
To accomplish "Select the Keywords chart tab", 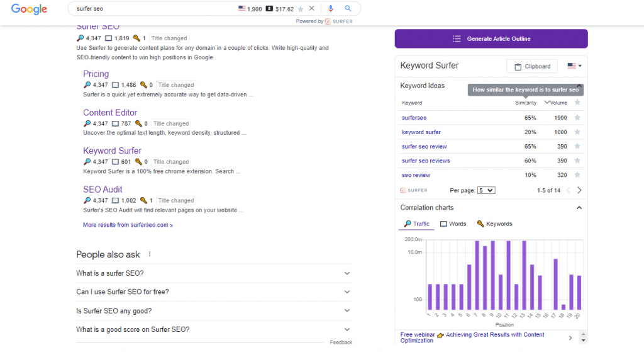I will [494, 224].
